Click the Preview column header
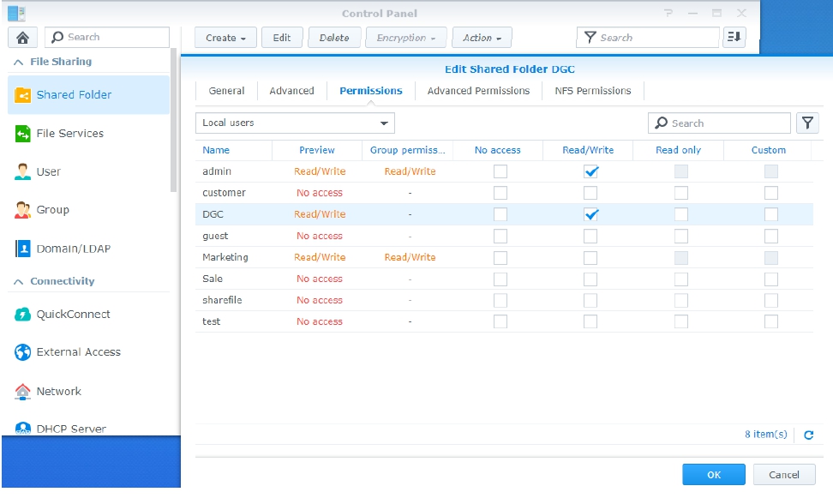Viewport: 833px width, 504px height. coord(316,150)
